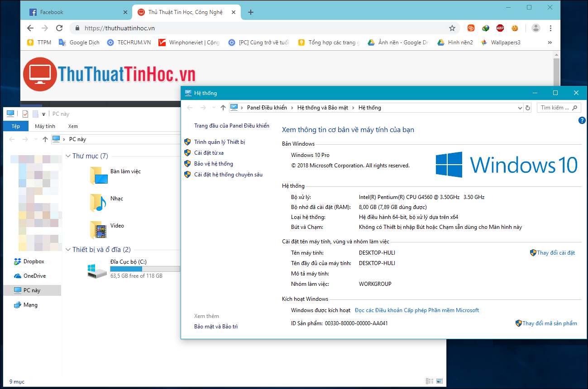The image size is (588, 389).
Task: Select the Đĩa Cục bộ (C:) drive
Action: tap(134, 269)
